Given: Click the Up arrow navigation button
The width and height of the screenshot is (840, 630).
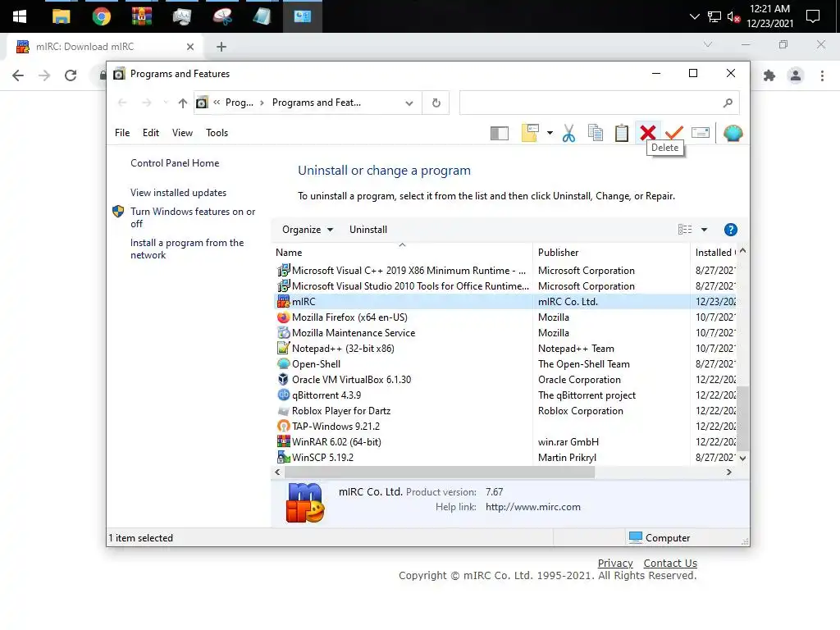Looking at the screenshot, I should coord(183,103).
